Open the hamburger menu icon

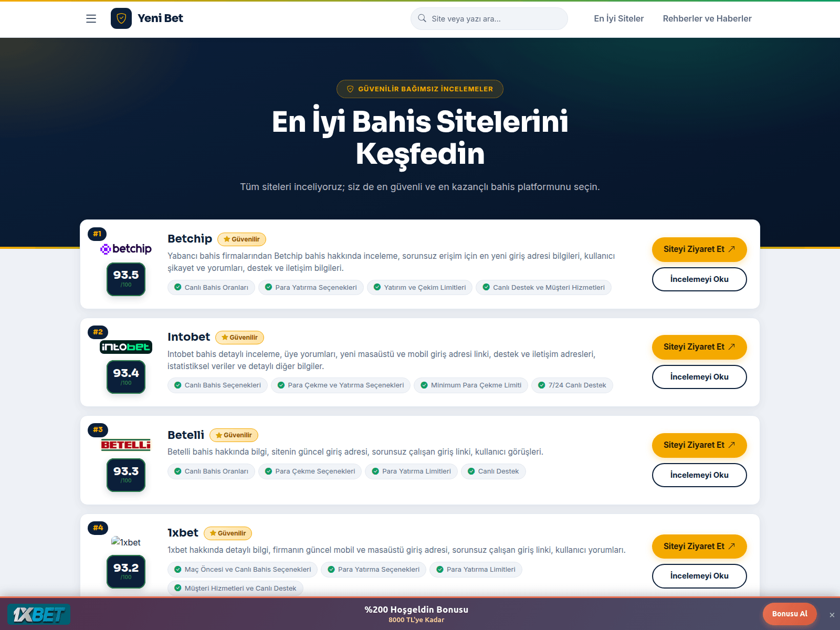pyautogui.click(x=91, y=18)
